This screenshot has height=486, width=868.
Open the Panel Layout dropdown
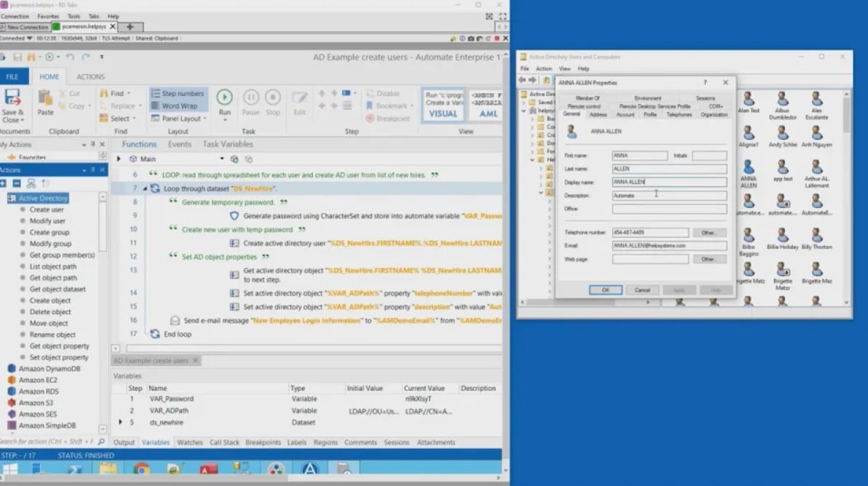(x=178, y=117)
